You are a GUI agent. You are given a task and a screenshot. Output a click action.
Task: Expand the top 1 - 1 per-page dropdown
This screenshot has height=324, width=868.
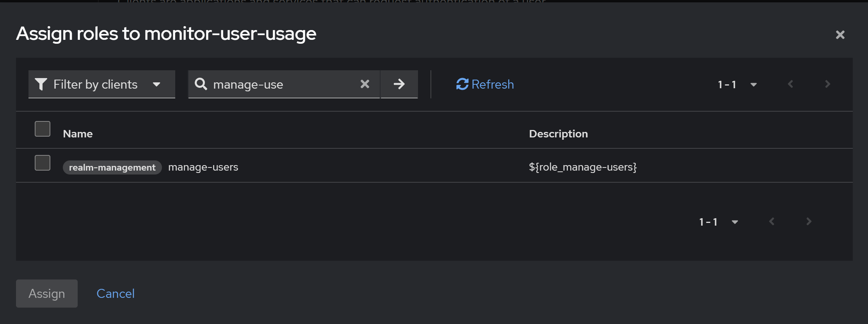pos(753,84)
